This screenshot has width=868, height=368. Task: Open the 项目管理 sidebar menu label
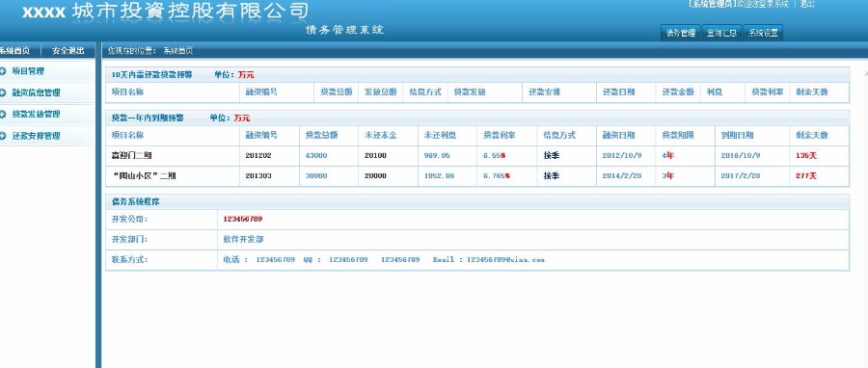[28, 71]
